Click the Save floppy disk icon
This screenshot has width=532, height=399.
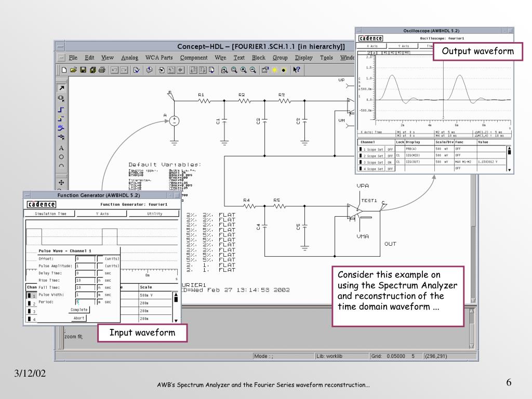83,70
